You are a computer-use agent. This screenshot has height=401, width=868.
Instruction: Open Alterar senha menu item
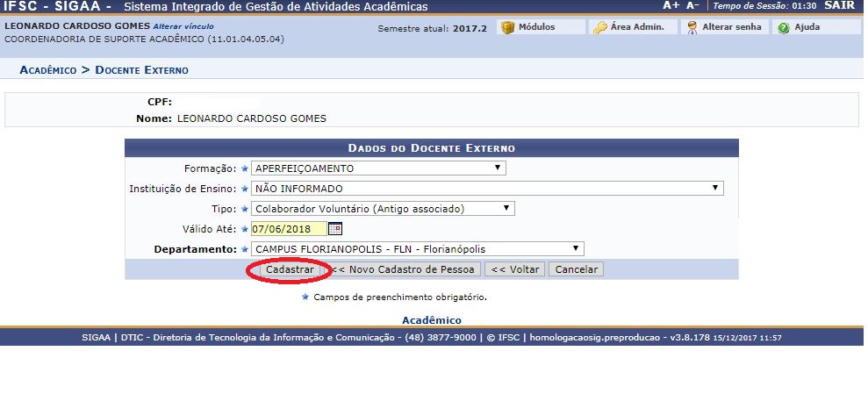point(725,27)
